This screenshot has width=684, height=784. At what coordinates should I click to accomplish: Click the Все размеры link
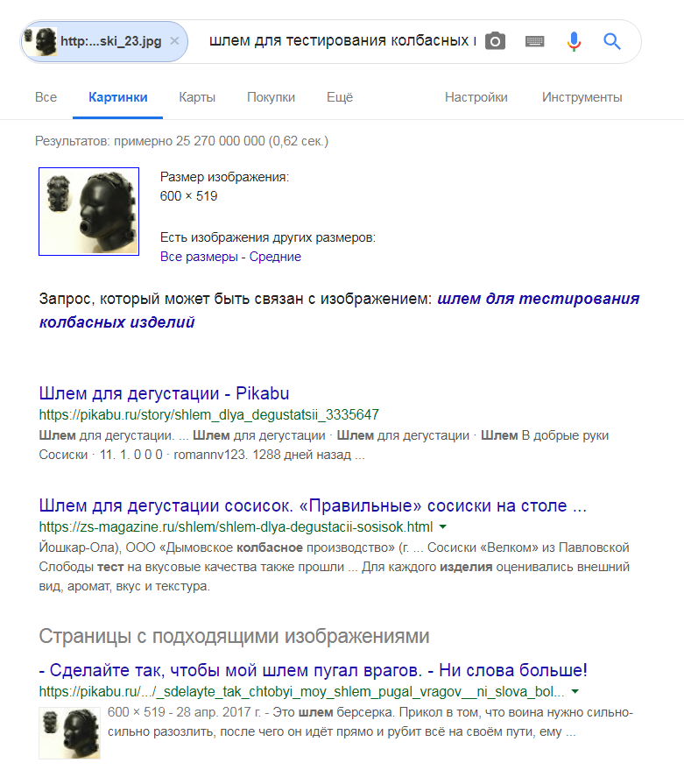pos(199,257)
